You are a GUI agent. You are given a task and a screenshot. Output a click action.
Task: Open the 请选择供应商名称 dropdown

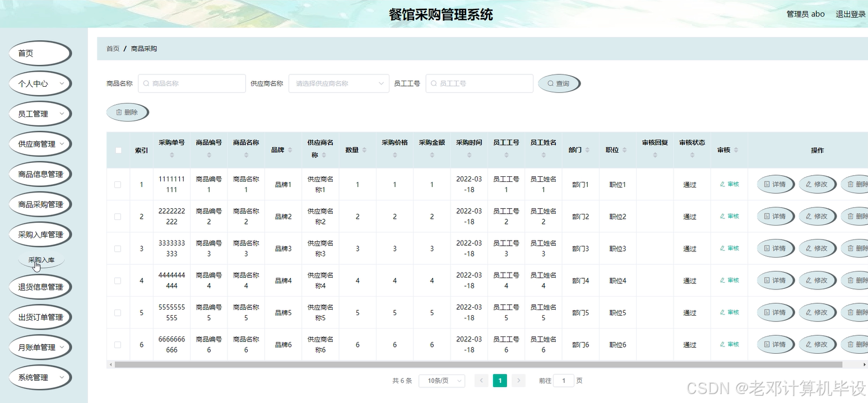(338, 83)
